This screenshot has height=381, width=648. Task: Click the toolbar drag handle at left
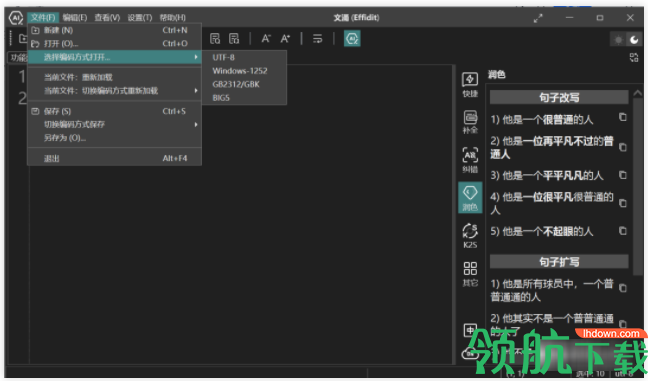click(x=11, y=38)
